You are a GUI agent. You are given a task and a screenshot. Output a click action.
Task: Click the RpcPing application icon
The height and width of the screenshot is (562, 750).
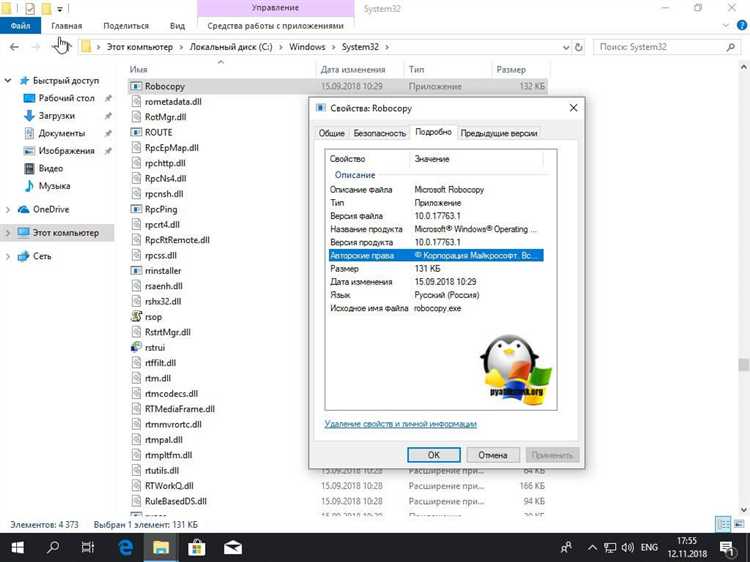(136, 209)
